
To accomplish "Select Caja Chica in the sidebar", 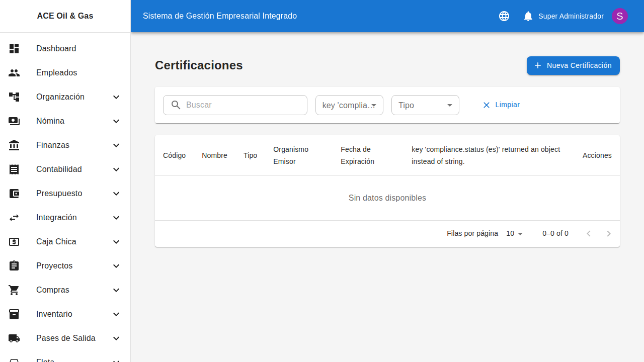I will coord(56,242).
